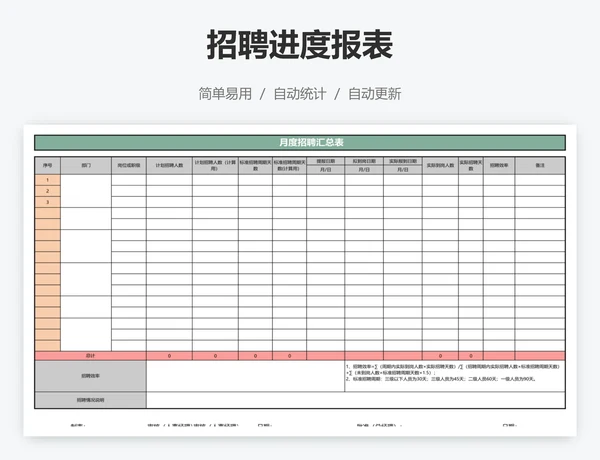600x460 pixels.
Task: Select the 部门 column header
Action: pyautogui.click(x=86, y=166)
